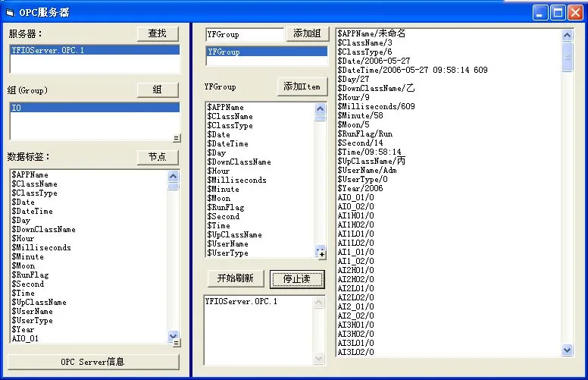Click values list scroll-down arrow
The height and width of the screenshot is (380, 588).
567,350
